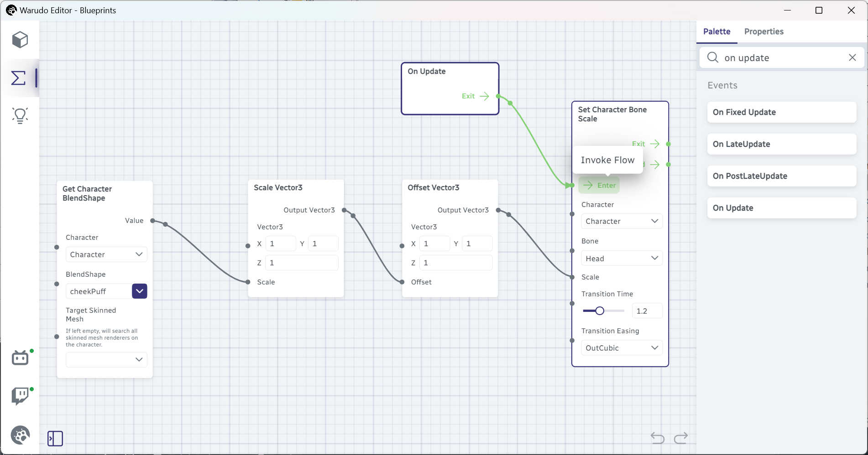Click the Bone input port on Set Character Bone Scale
The image size is (868, 455).
572,250
